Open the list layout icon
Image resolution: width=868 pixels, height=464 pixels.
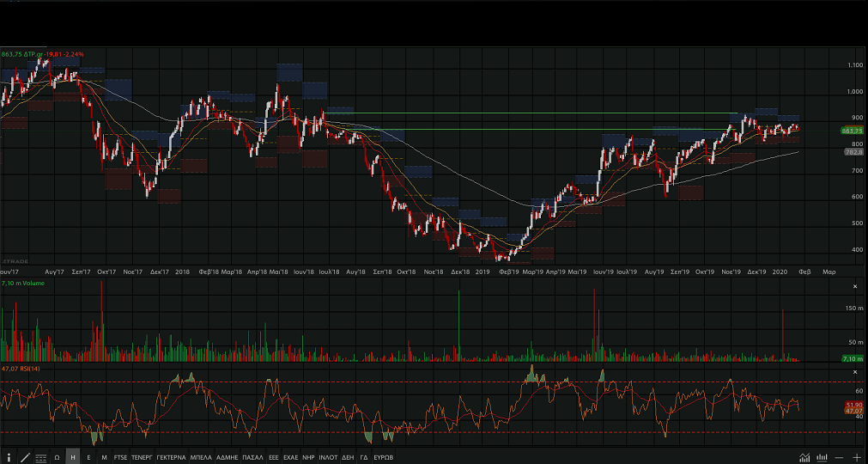(x=40, y=457)
